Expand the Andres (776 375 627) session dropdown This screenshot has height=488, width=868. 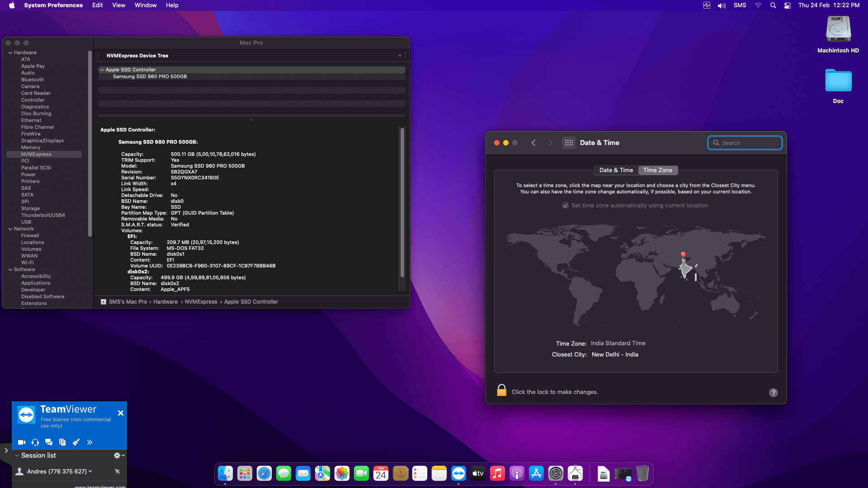[x=90, y=471]
